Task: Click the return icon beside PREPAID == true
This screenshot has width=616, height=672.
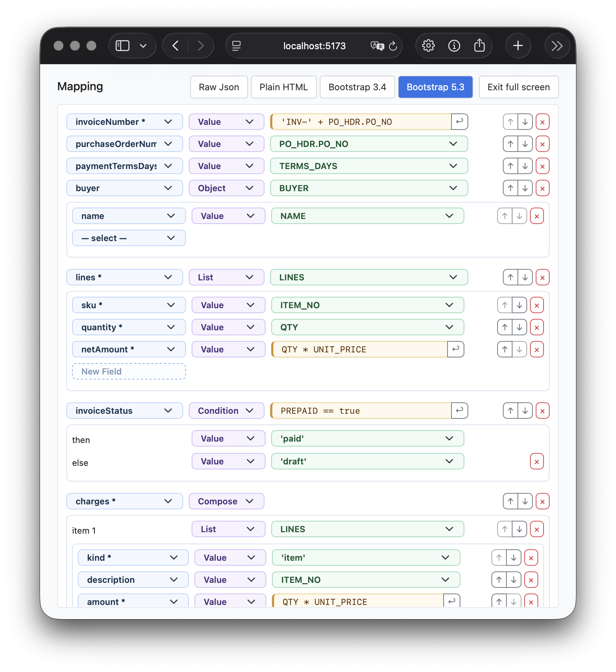Action: pyautogui.click(x=459, y=411)
